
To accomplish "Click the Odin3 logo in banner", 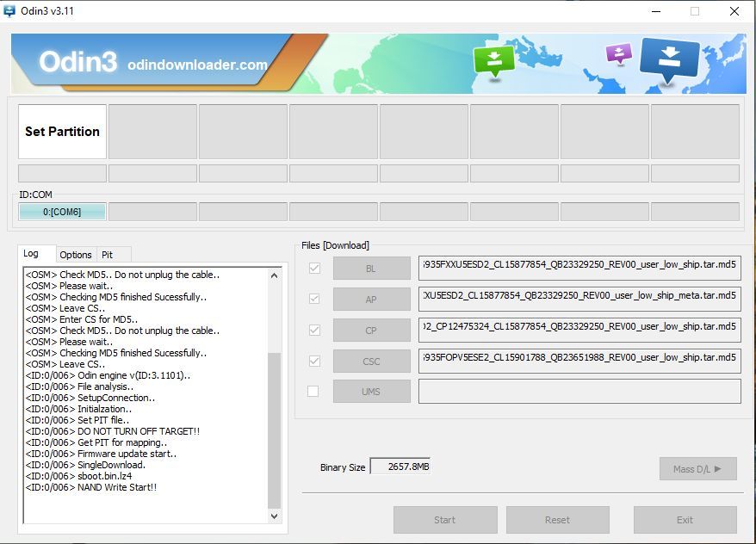I will click(78, 63).
